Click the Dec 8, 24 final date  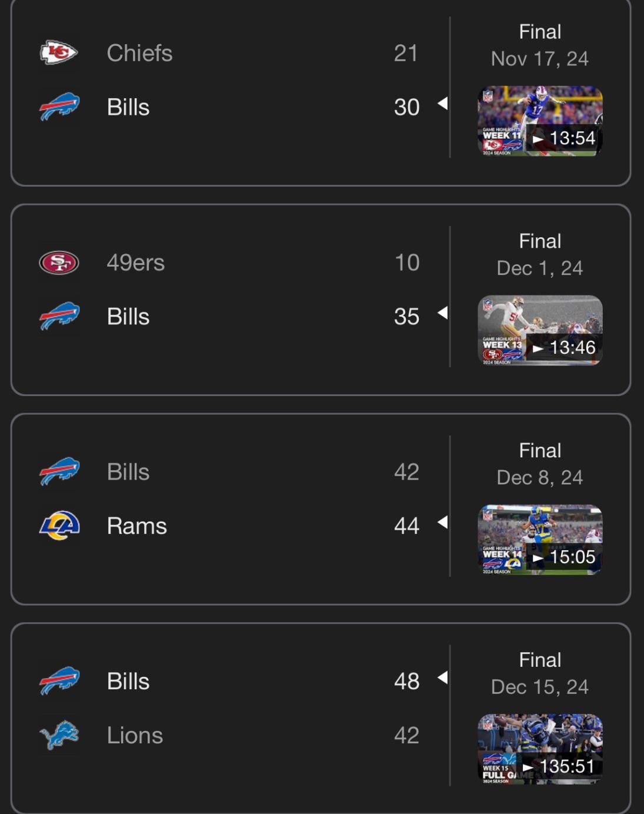point(539,477)
